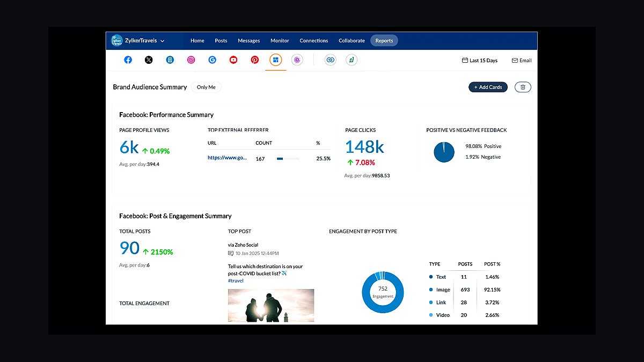The image size is (644, 362).
Task: Open the Google Business Profile building icon
Action: point(170,60)
